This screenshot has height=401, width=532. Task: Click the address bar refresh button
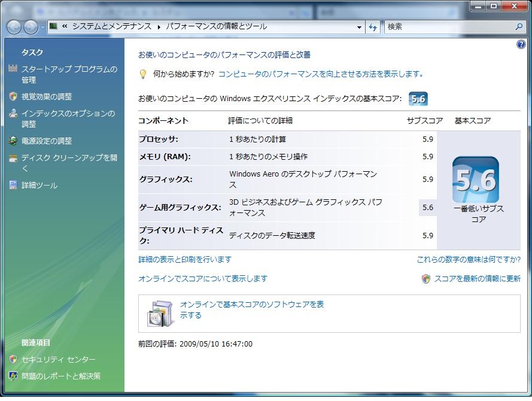[x=373, y=27]
